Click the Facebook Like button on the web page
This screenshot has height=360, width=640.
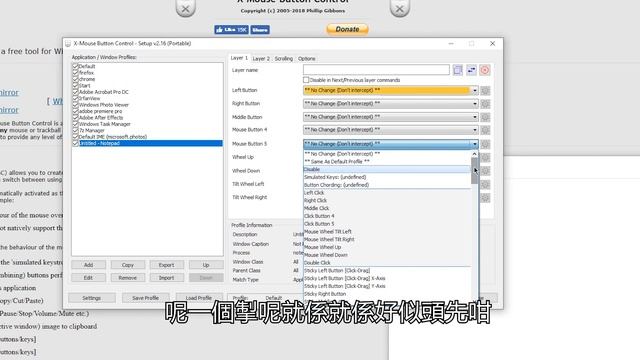231,30
